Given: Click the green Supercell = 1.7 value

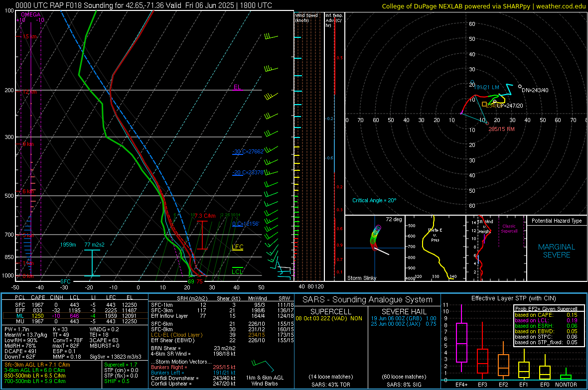Looking at the screenshot, I should 121,365.
